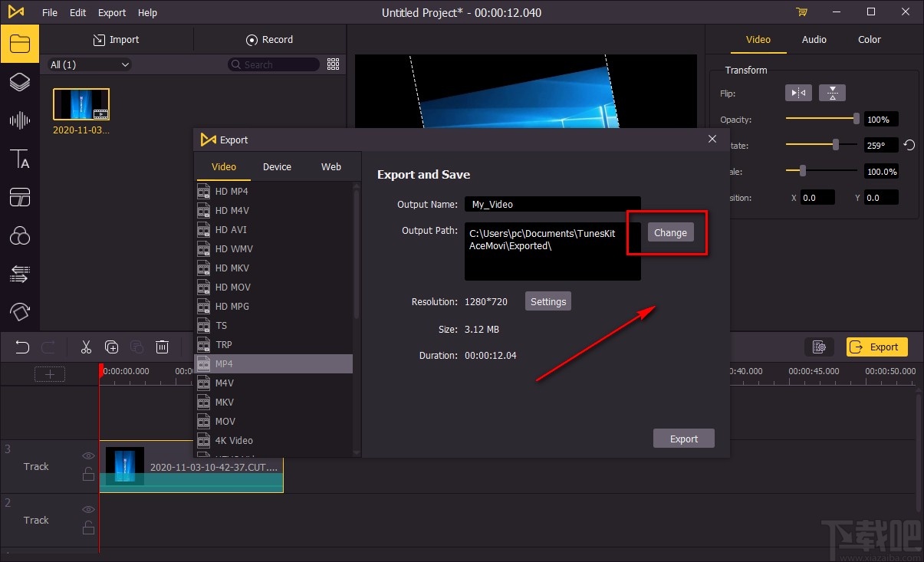Open the shopping cart purchase icon
Image resolution: width=924 pixels, height=562 pixels.
(x=801, y=12)
